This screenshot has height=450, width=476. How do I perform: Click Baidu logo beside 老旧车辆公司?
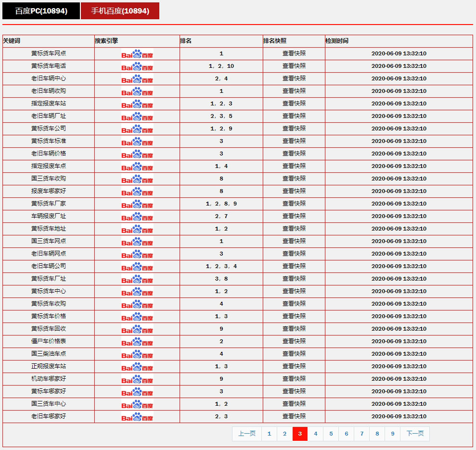tap(137, 267)
